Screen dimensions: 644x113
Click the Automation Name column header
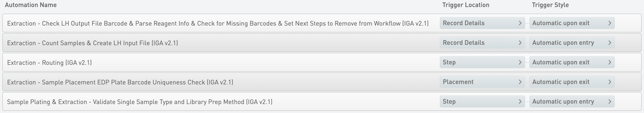[x=31, y=5]
